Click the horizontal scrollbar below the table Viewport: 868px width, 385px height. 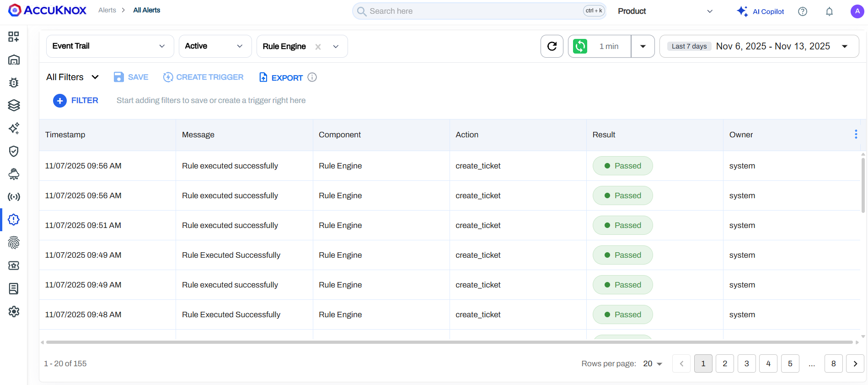click(448, 342)
